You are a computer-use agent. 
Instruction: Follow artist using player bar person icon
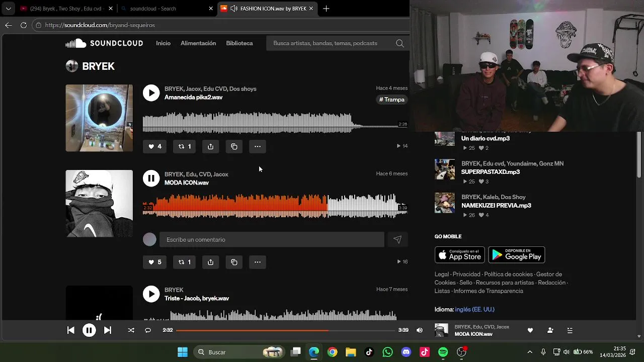pyautogui.click(x=550, y=330)
